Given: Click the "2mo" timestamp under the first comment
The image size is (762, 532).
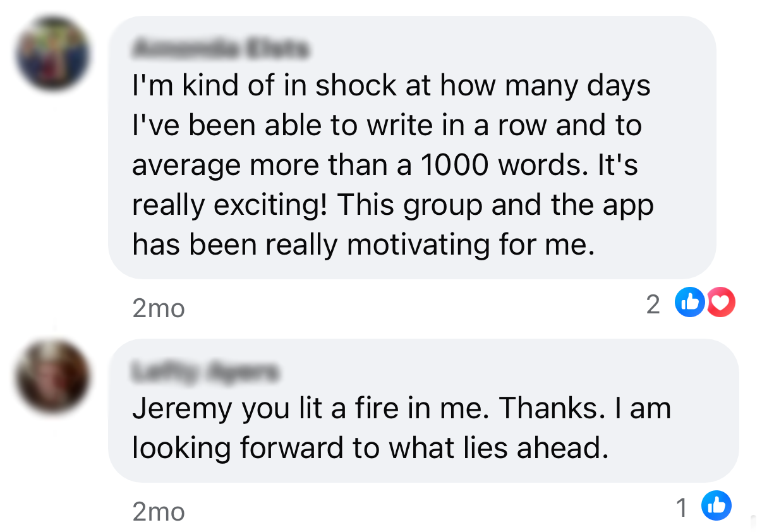Looking at the screenshot, I should [159, 308].
